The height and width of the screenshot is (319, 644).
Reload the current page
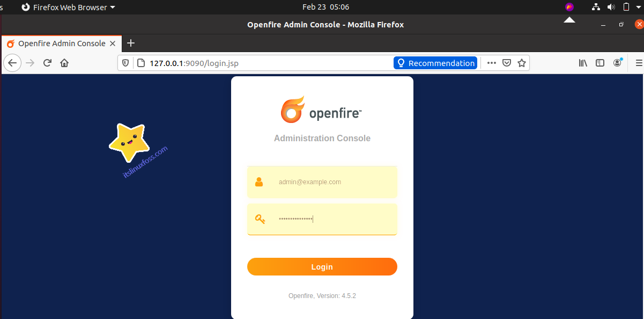click(47, 63)
